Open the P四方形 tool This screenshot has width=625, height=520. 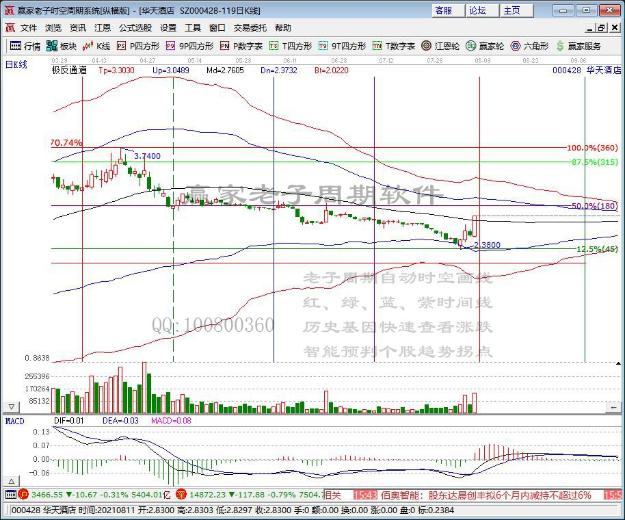pyautogui.click(x=137, y=46)
